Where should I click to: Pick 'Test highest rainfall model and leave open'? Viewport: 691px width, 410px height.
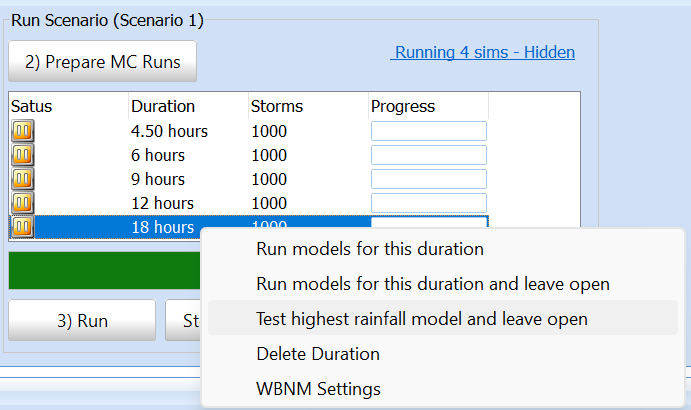point(422,319)
